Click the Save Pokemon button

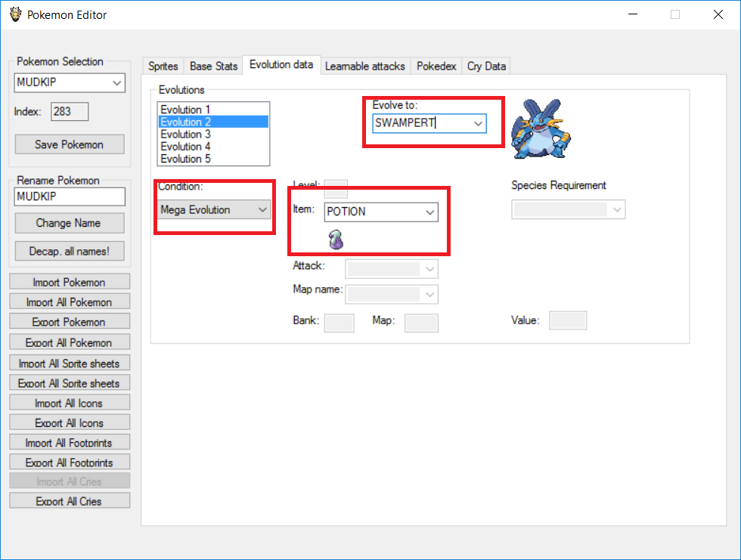point(70,144)
